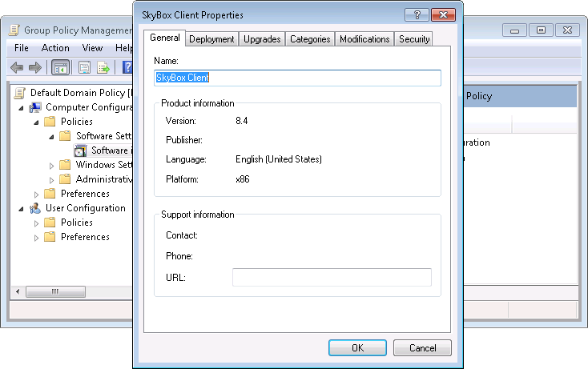Click the Back arrow in the Group Policy toolbar
This screenshot has height=369, width=588.
pos(17,68)
